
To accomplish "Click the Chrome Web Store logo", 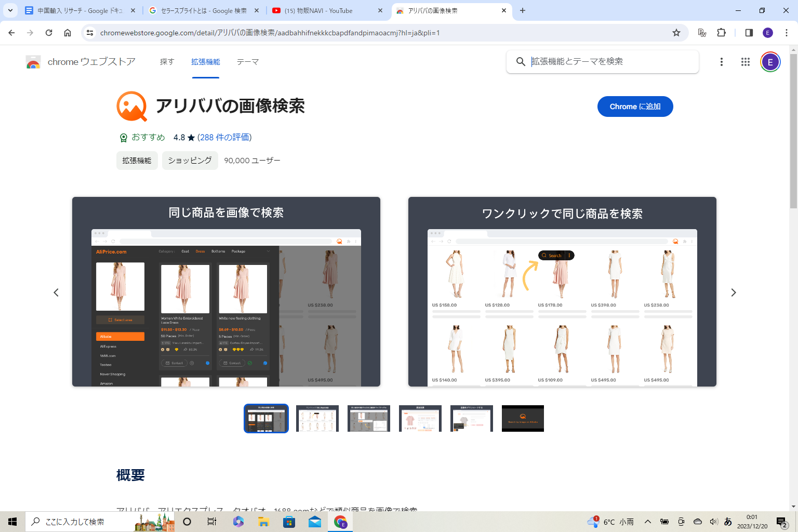I will (x=33, y=62).
